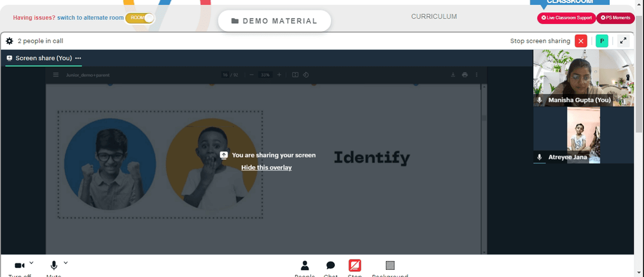The width and height of the screenshot is (644, 277).
Task: Rotate PDF with rotate icon
Action: (x=305, y=75)
